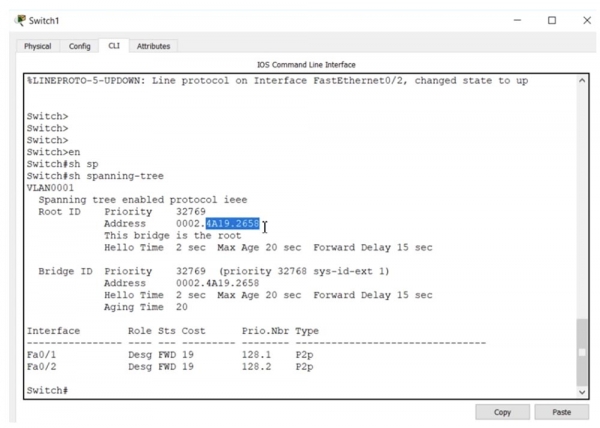The image size is (600, 428).
Task: Minimize the Switch1 window
Action: click(x=517, y=19)
